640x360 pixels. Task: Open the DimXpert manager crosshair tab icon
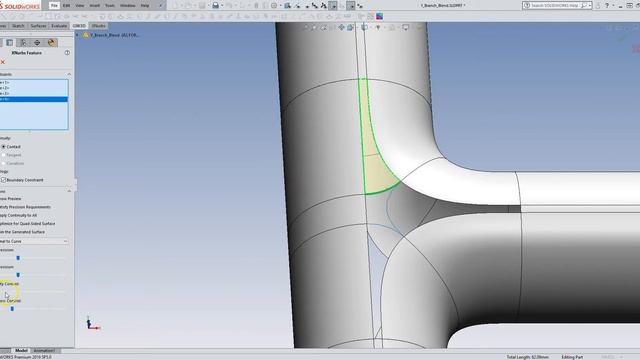pos(37,42)
